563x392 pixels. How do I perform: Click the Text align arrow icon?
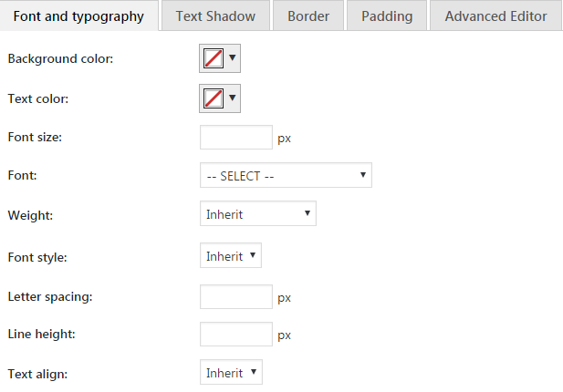click(x=254, y=372)
